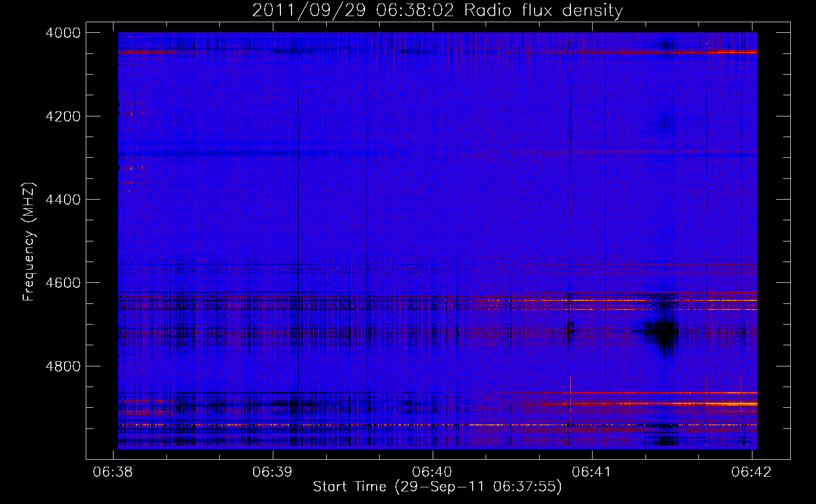Click the 06:42 time tick label
Viewport: 816px width, 504px height.
tap(751, 472)
